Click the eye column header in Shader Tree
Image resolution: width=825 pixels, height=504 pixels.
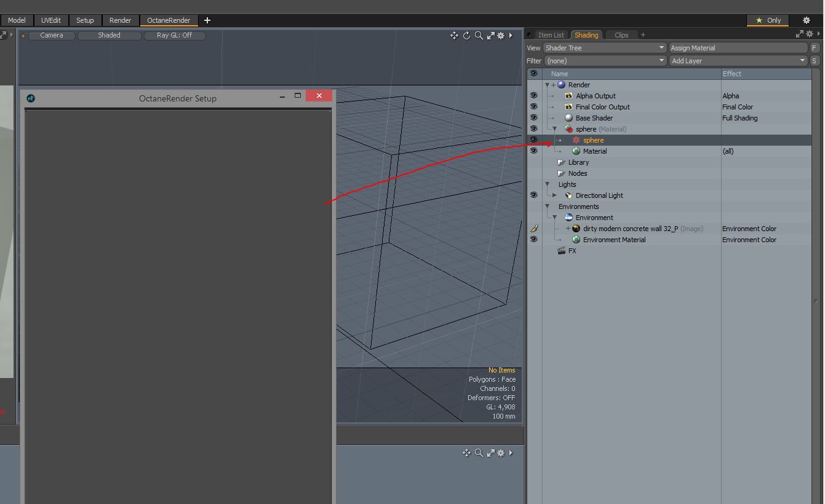[x=534, y=74]
